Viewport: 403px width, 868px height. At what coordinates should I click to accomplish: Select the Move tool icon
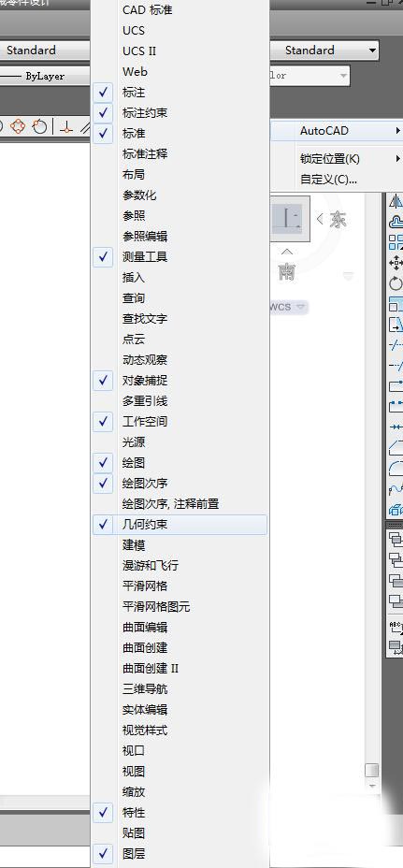point(396,263)
